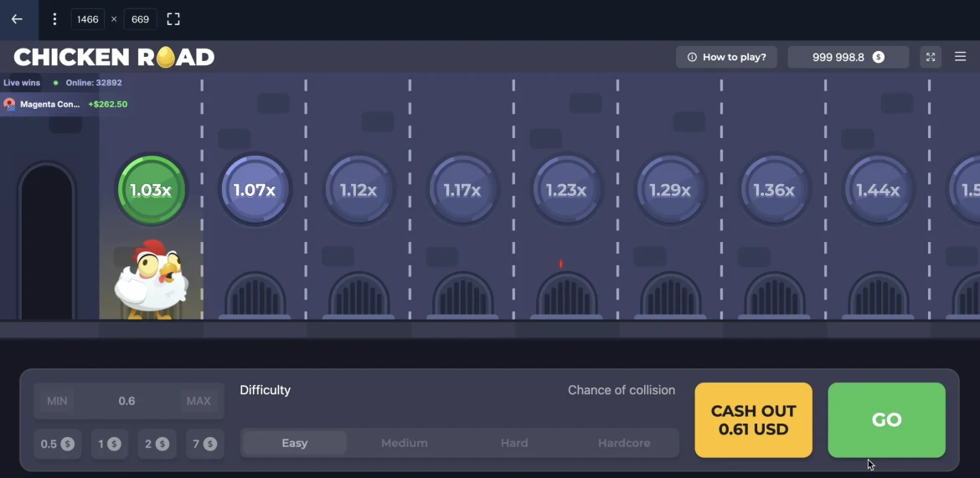Click the chicken character

151,280
